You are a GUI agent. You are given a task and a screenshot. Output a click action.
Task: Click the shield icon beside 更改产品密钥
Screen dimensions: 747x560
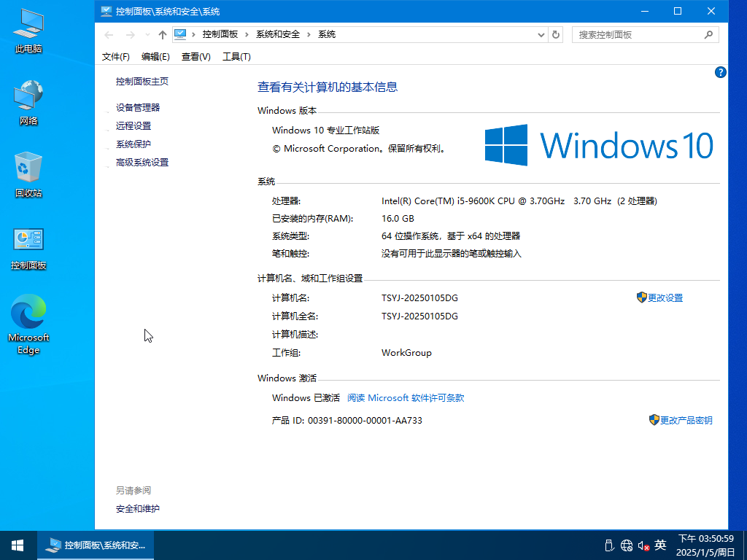(654, 420)
